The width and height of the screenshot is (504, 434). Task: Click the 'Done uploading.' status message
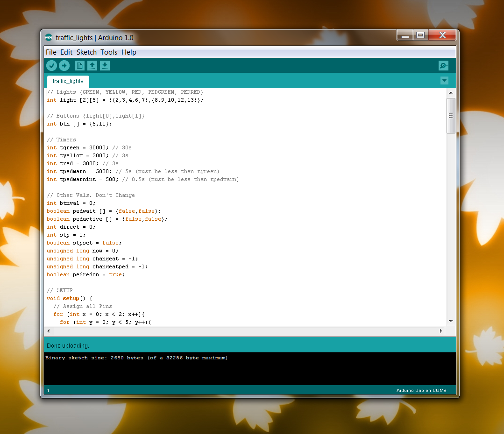point(68,346)
